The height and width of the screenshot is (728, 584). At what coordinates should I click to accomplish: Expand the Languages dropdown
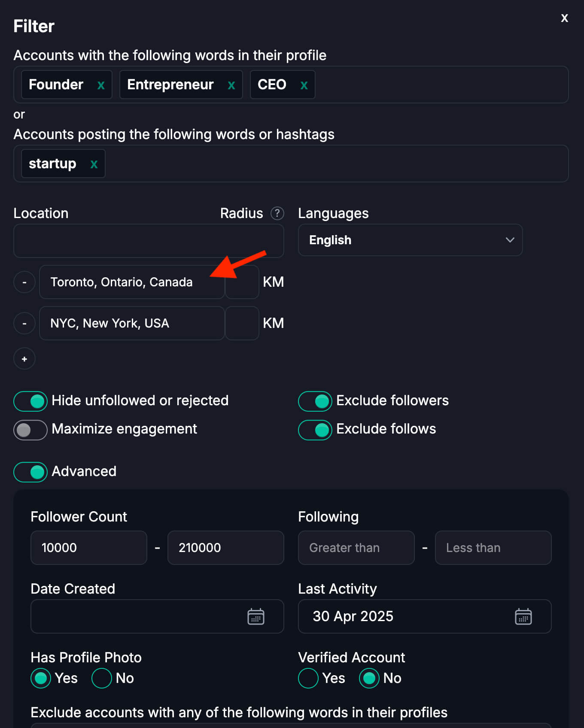pos(410,240)
